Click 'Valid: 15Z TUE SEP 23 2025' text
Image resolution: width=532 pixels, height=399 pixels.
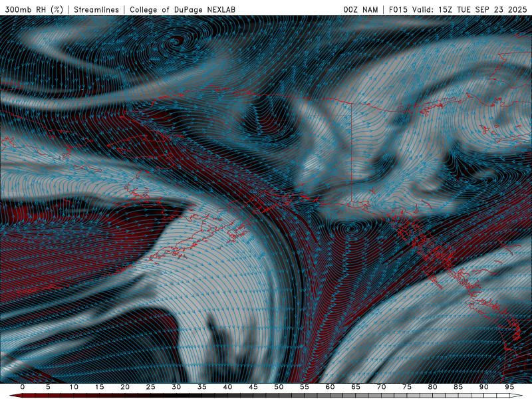[469, 9]
